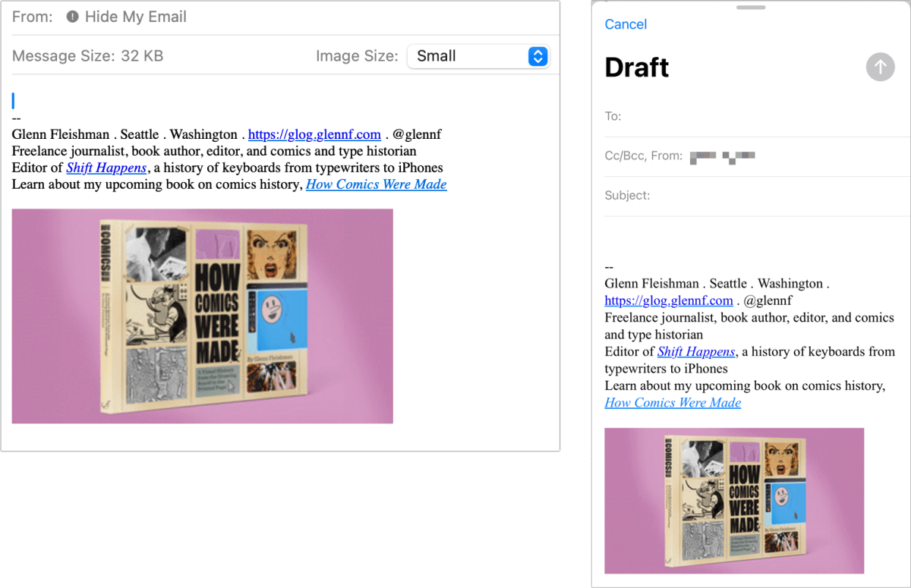The width and height of the screenshot is (911, 588).
Task: Tap the sheet grabber handle above Draft
Action: pos(751,7)
